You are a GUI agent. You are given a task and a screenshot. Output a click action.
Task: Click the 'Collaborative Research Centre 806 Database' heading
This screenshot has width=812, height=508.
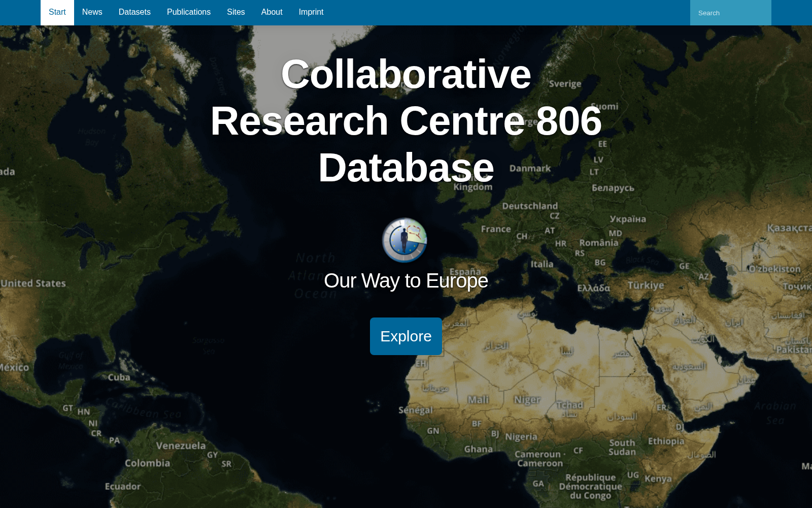pyautogui.click(x=406, y=121)
